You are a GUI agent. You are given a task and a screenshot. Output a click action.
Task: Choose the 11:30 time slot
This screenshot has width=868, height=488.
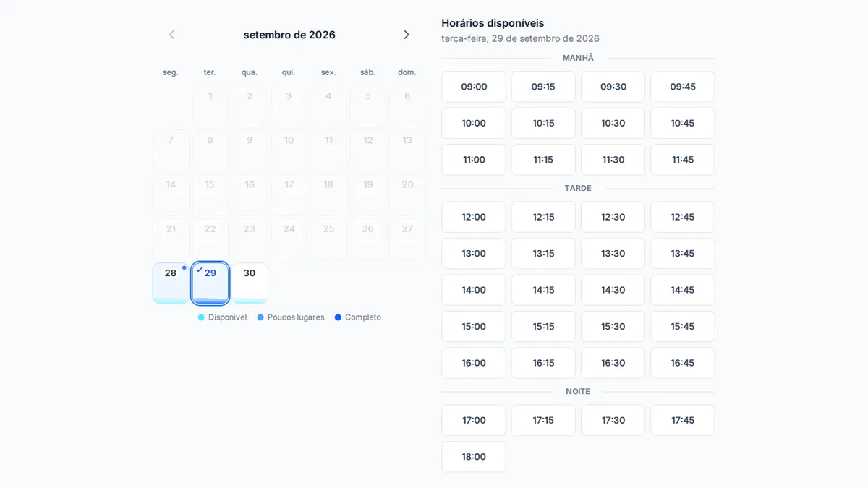coord(613,160)
